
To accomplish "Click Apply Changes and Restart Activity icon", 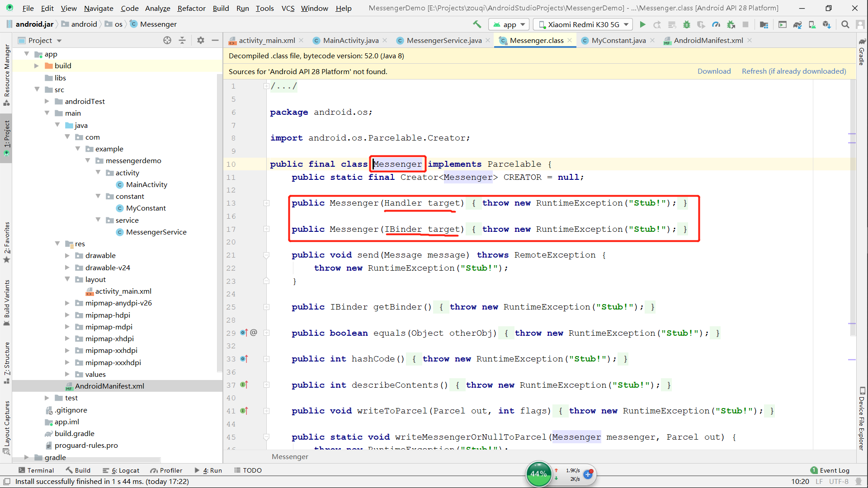I will point(657,24).
